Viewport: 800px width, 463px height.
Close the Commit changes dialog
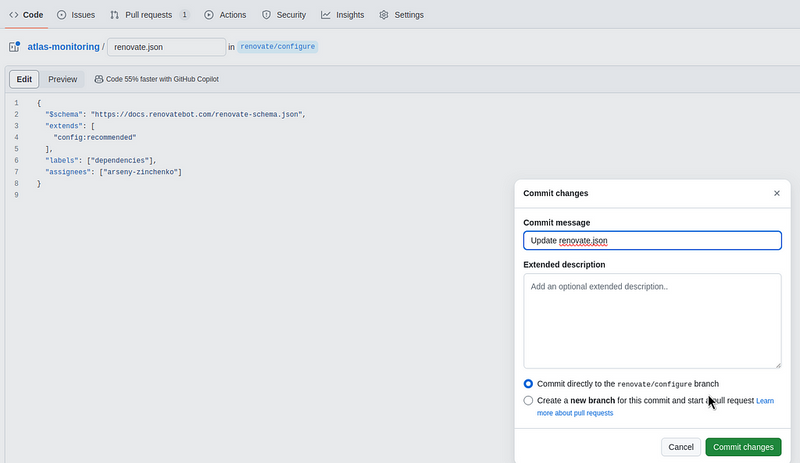coord(776,193)
